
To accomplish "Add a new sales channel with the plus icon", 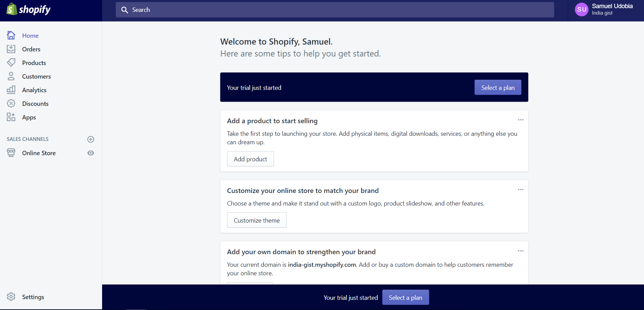I will 91,139.
